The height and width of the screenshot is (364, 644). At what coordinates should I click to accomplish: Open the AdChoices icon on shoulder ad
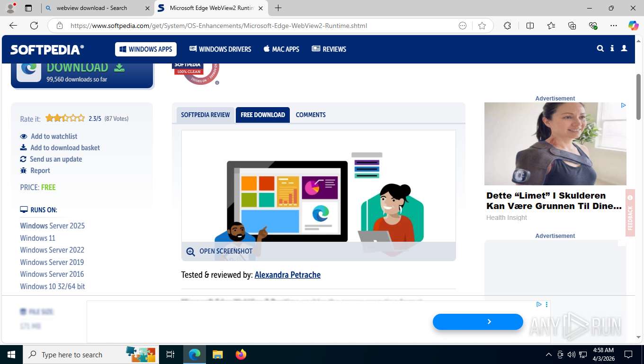(x=623, y=105)
